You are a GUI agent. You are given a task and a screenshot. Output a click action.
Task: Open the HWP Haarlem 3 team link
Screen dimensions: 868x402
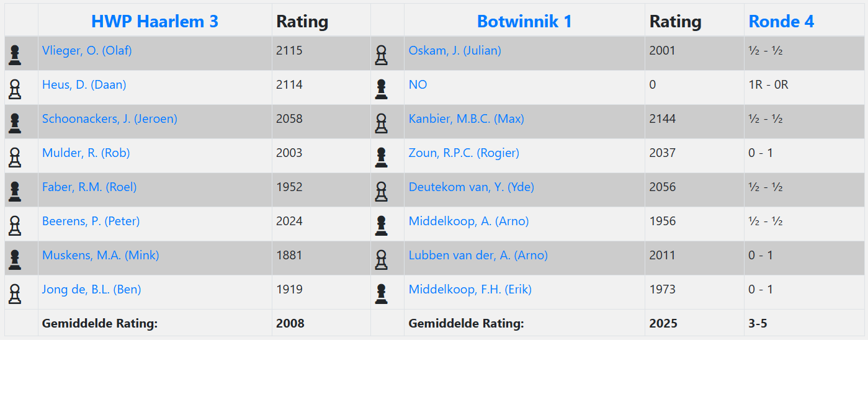(154, 21)
